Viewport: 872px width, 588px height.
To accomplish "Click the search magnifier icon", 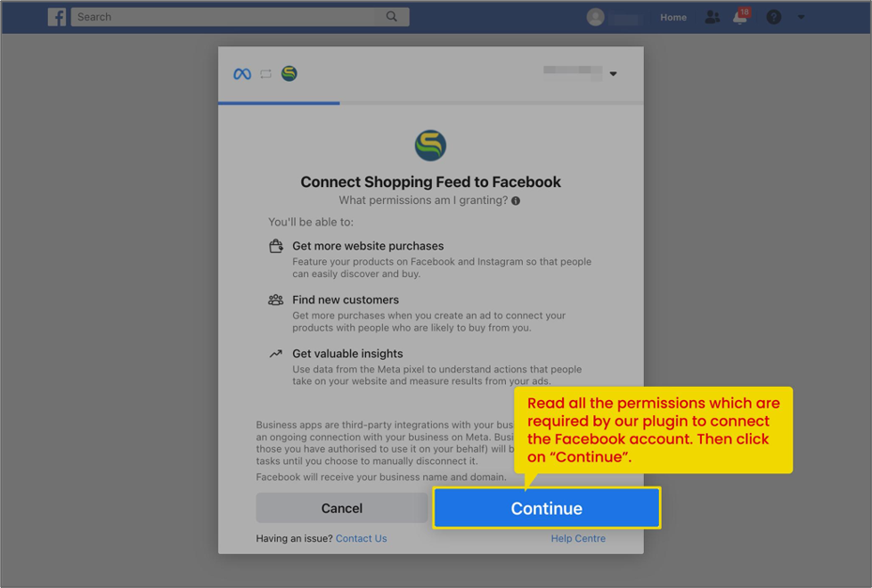I will pos(392,17).
